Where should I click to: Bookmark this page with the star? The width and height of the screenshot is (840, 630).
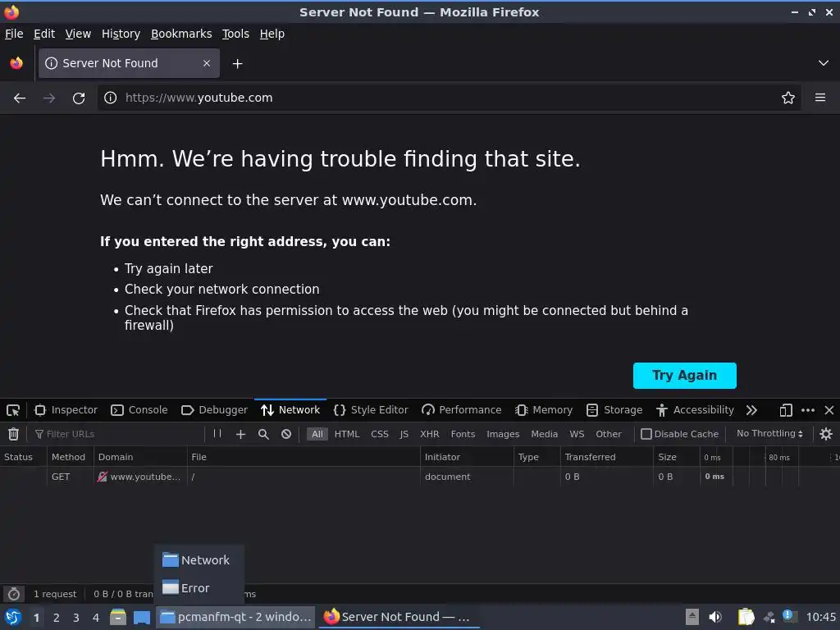pos(788,98)
